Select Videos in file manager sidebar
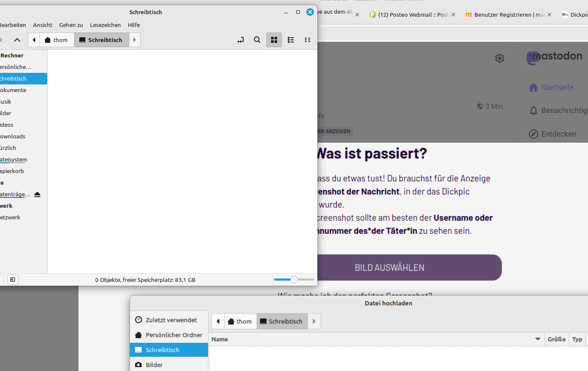Image resolution: width=588 pixels, height=371 pixels. 24,125
